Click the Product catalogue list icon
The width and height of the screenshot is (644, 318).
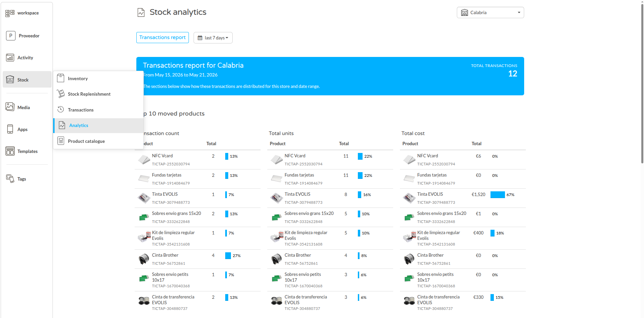tap(61, 141)
